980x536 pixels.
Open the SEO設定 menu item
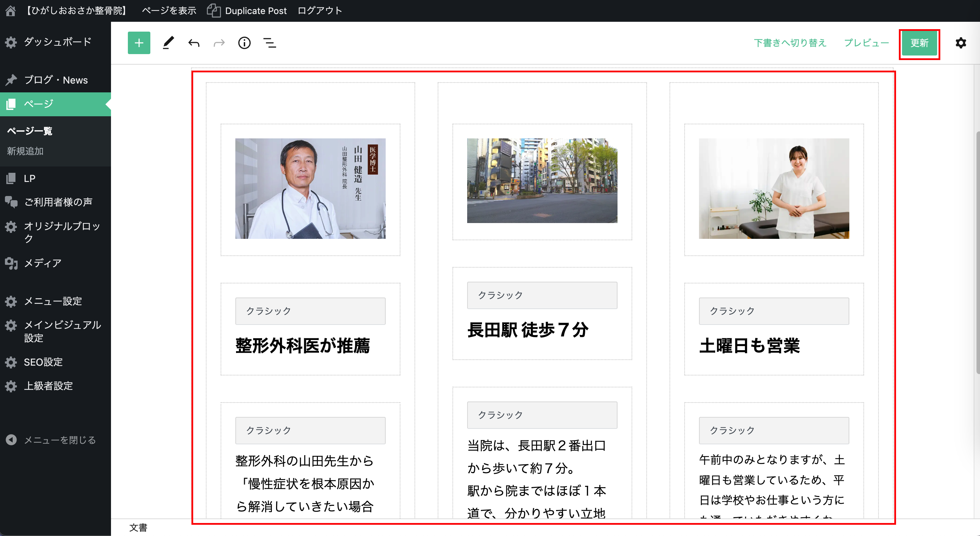pyautogui.click(x=43, y=362)
